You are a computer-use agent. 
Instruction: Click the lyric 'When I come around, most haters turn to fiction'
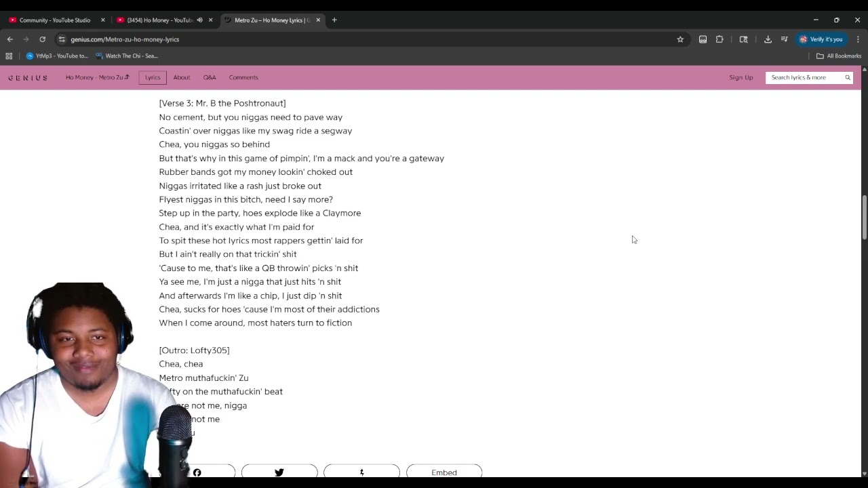[256, 323]
